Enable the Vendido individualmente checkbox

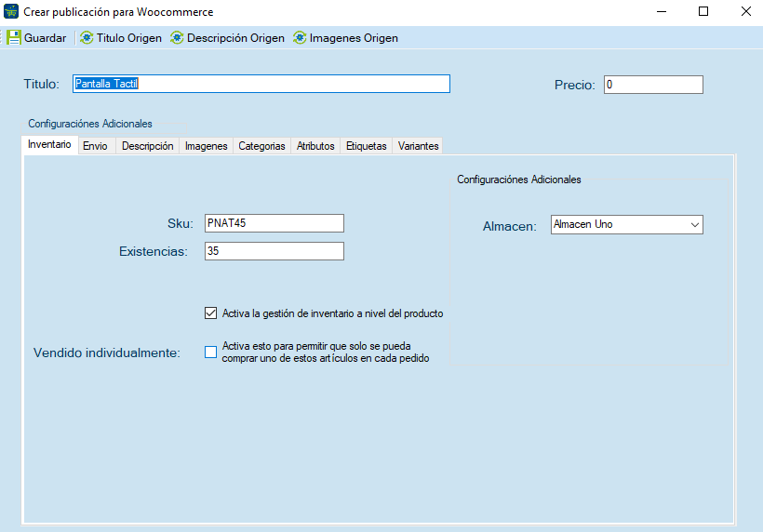pyautogui.click(x=210, y=352)
